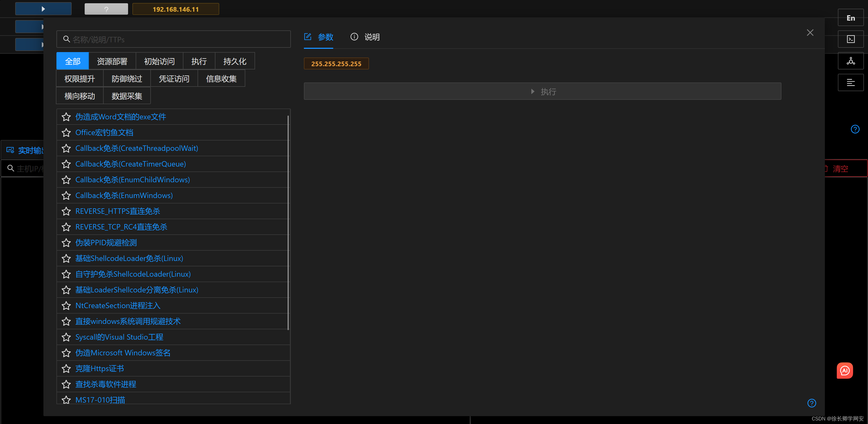Open the terminal console icon in right sidebar
The height and width of the screenshot is (424, 868).
click(x=850, y=39)
